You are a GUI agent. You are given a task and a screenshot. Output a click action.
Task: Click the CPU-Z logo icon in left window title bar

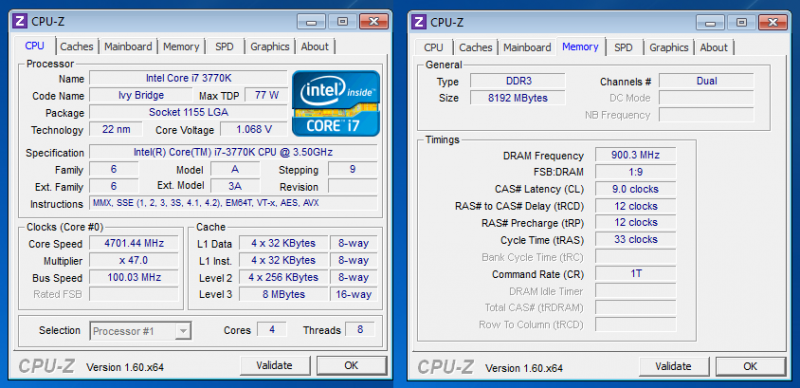[x=20, y=21]
